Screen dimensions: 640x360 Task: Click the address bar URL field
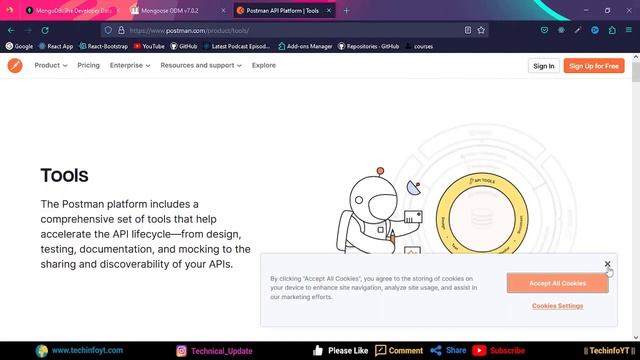tap(294, 30)
